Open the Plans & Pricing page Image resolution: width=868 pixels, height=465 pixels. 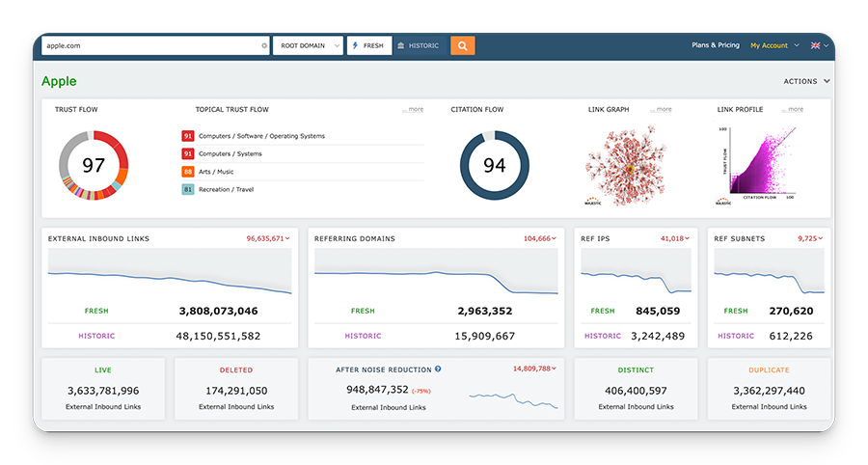[716, 45]
